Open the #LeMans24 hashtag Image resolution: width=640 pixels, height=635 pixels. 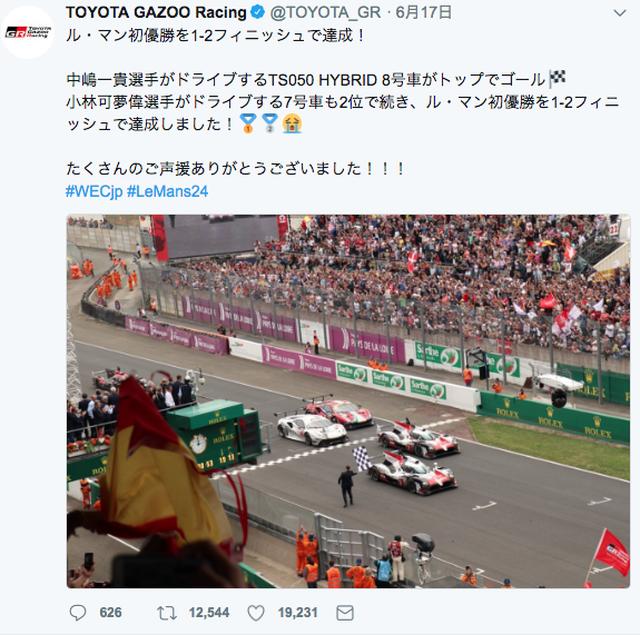(167, 191)
